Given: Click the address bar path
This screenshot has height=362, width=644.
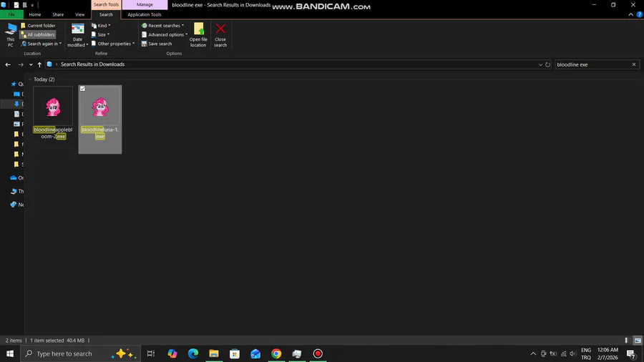Looking at the screenshot, I should point(92,64).
